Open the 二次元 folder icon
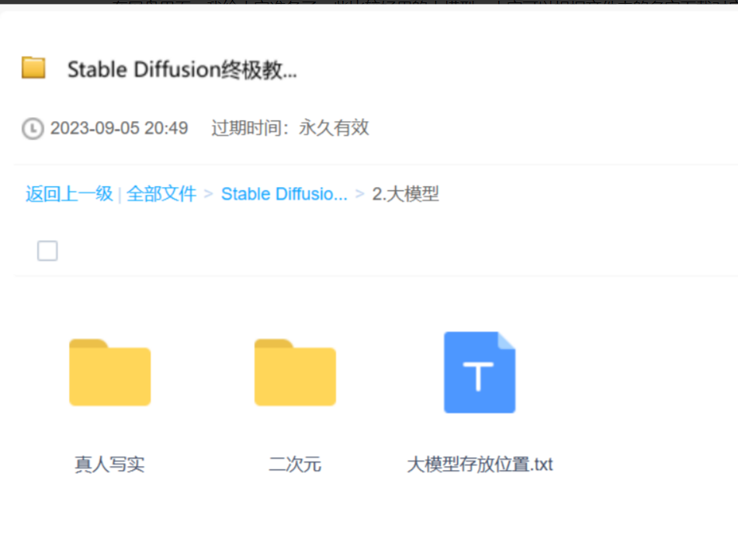 (x=295, y=372)
